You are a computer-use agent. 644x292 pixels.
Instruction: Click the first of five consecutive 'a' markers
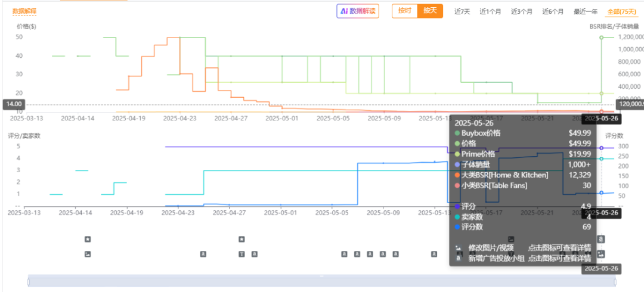point(344,254)
